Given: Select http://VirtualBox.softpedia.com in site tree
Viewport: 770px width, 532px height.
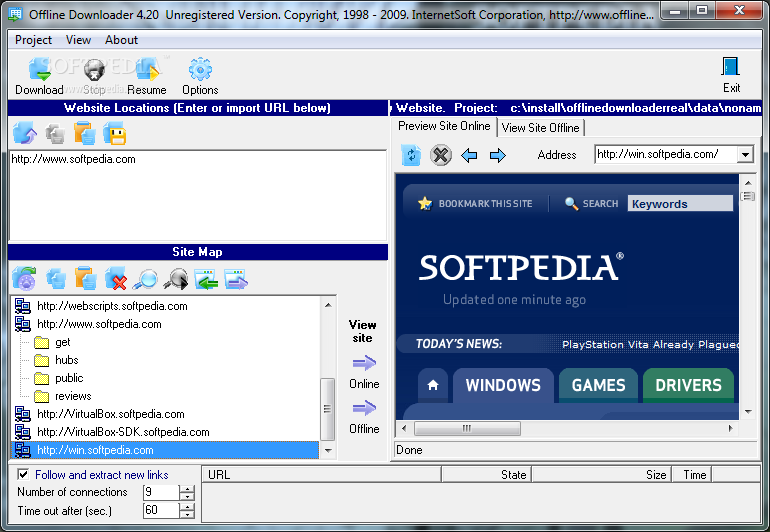Looking at the screenshot, I should 111,414.
